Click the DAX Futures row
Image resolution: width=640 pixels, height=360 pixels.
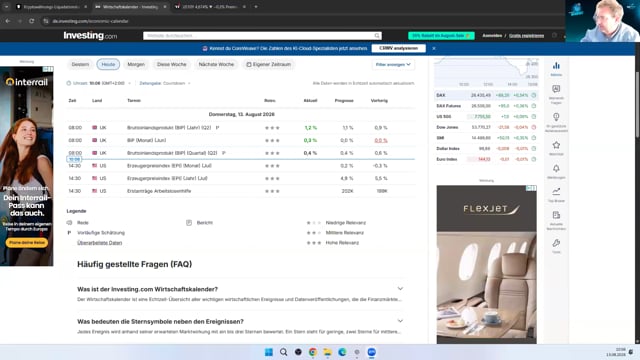point(486,106)
